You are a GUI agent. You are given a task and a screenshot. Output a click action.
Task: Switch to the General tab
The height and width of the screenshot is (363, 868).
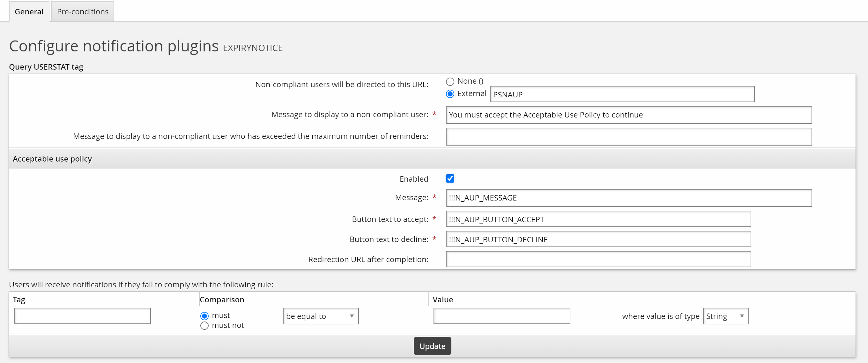coord(29,11)
